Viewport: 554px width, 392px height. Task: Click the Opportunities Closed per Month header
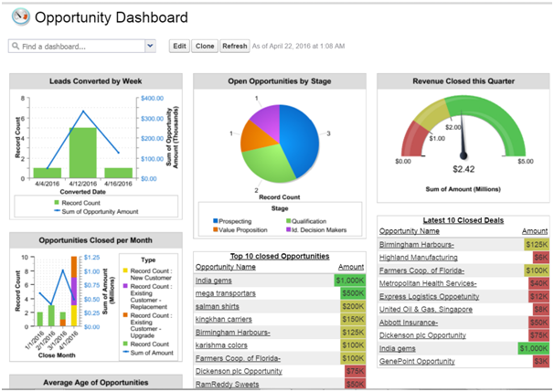coord(96,240)
